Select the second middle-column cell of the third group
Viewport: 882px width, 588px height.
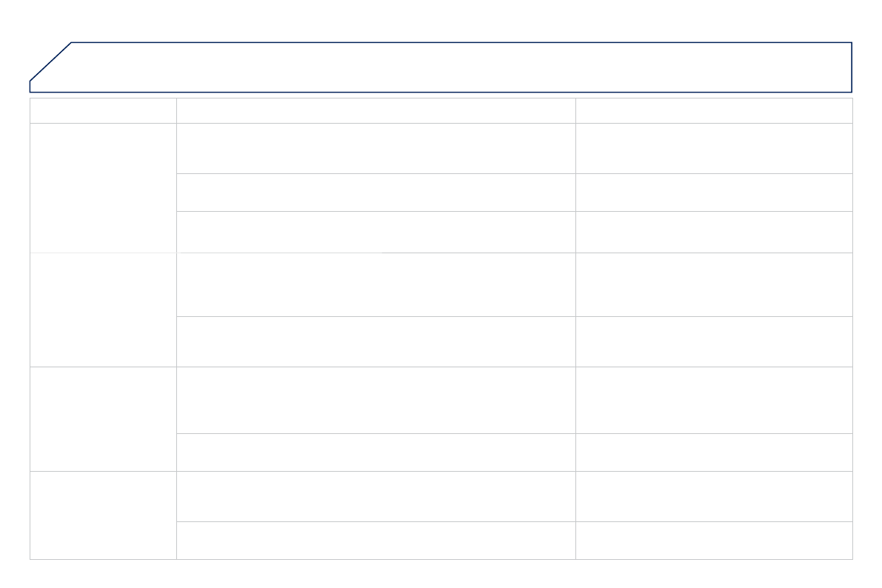point(375,452)
